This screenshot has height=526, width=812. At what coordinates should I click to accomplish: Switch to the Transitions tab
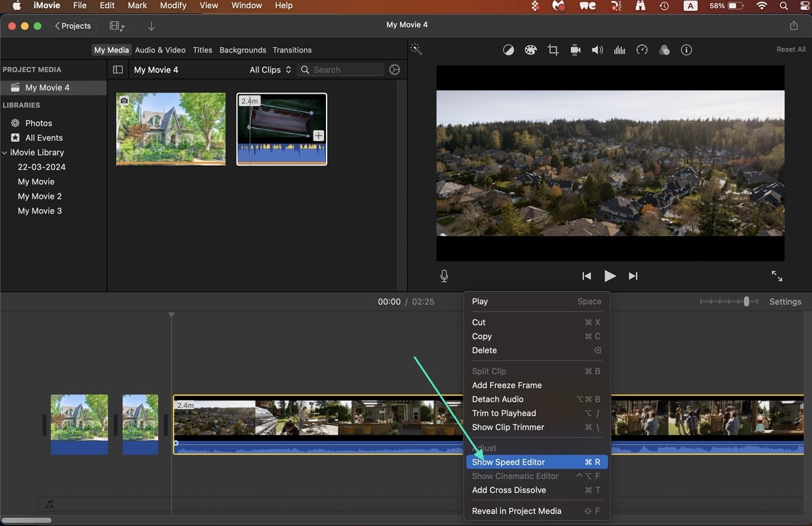coord(292,50)
